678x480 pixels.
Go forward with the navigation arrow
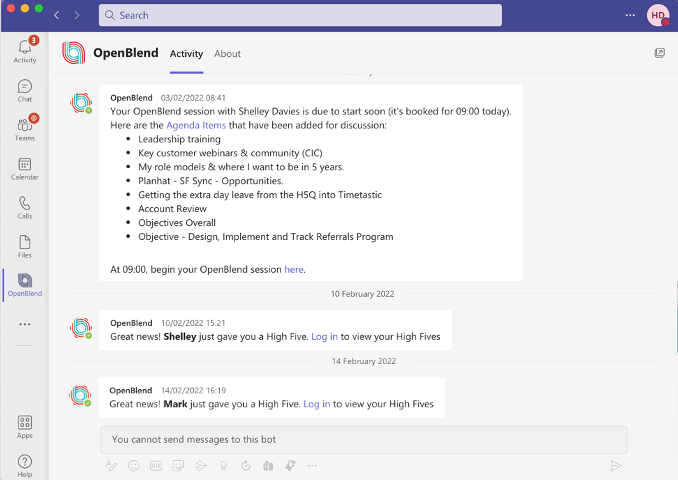[77, 15]
